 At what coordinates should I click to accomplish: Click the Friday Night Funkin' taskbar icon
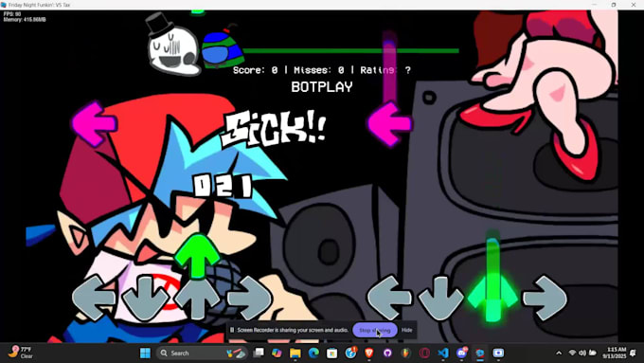pos(480,354)
